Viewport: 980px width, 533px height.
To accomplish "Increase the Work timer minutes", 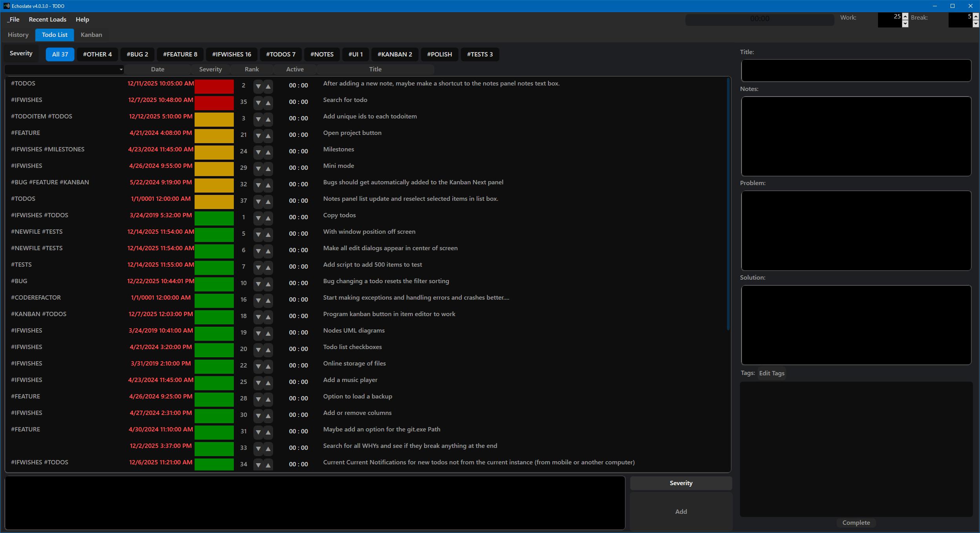I will [x=905, y=16].
